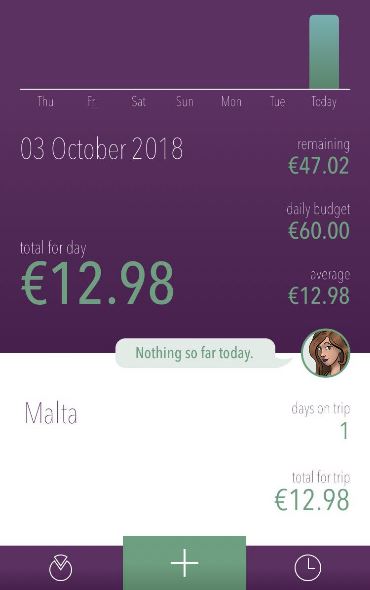This screenshot has width=370, height=590.
Task: Tap the remaining €47.02 amount
Action: click(x=319, y=166)
